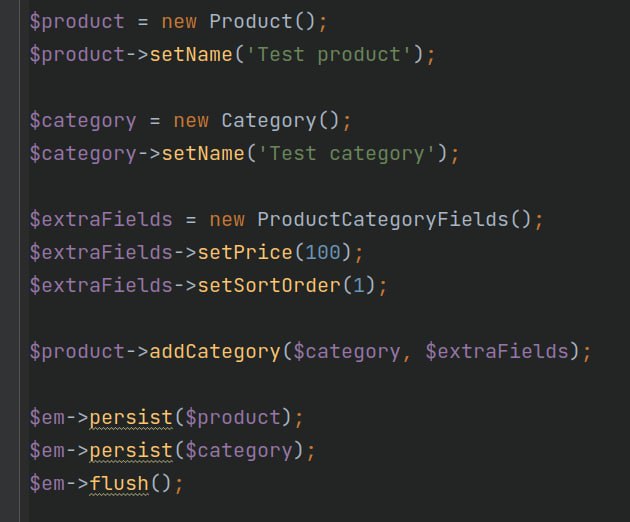This screenshot has height=522, width=630.
Task: Click the setSortOrder method call
Action: click(x=269, y=286)
